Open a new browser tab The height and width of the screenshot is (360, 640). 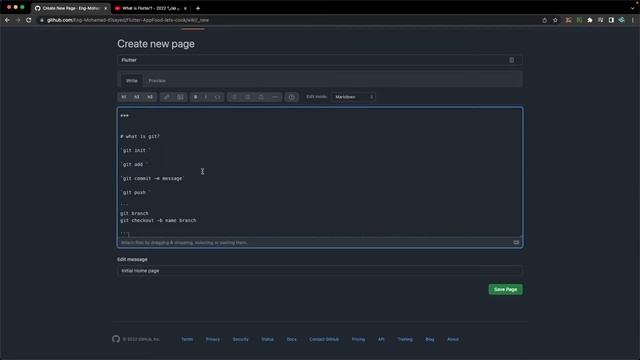(x=198, y=8)
